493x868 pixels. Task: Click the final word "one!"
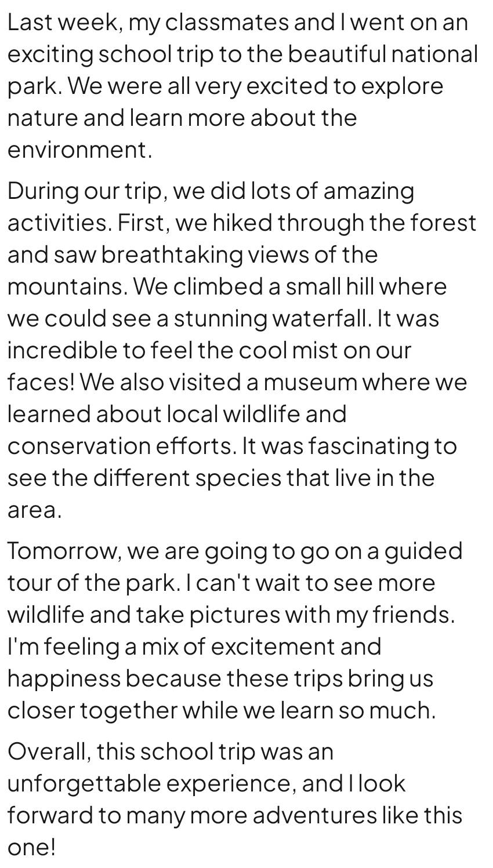coord(32,848)
